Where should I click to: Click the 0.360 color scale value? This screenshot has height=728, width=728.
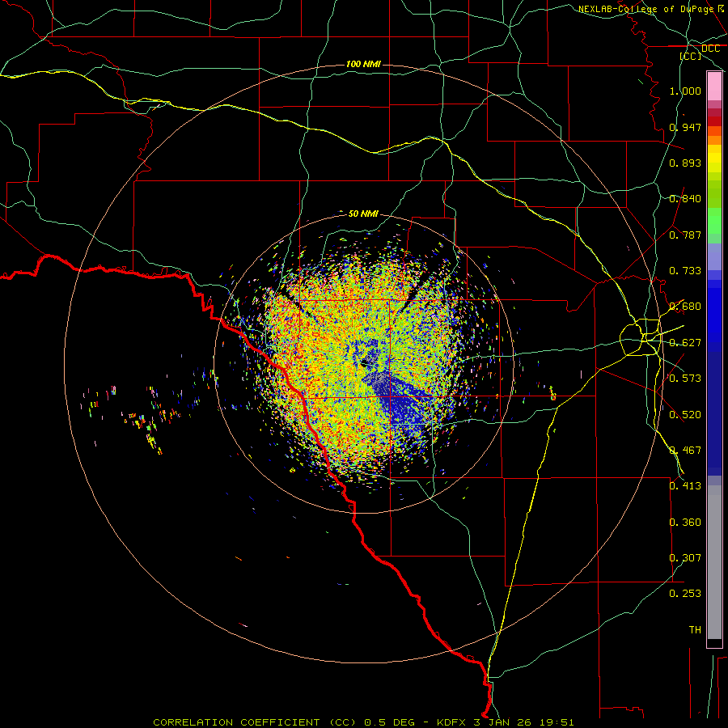click(685, 523)
